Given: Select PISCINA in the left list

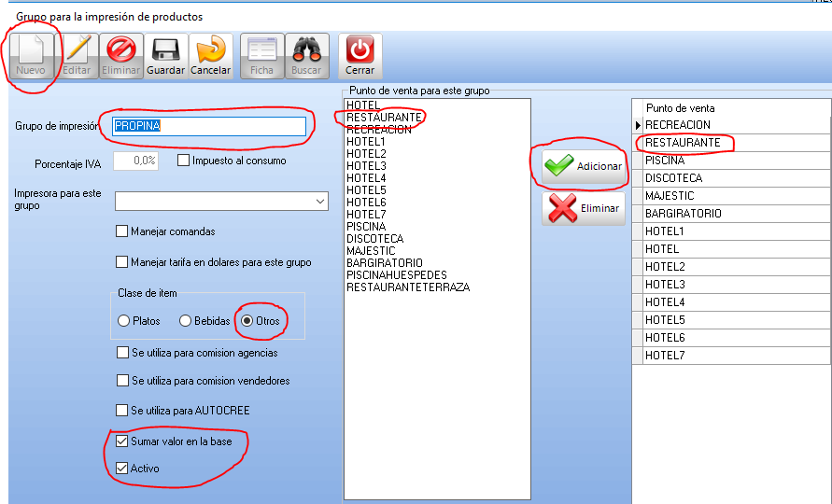Looking at the screenshot, I should [x=366, y=227].
